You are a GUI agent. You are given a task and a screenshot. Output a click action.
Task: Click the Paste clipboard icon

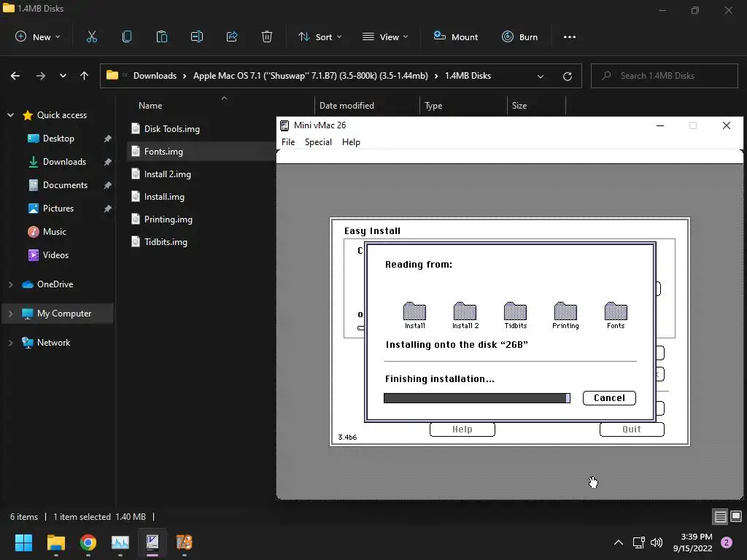[161, 36]
